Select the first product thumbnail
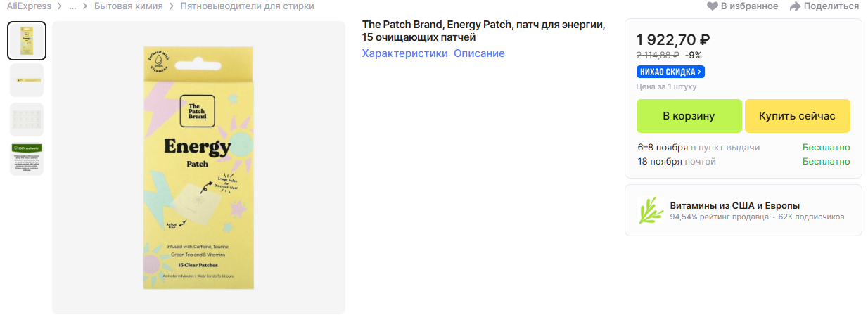The width and height of the screenshot is (868, 322). 27,41
